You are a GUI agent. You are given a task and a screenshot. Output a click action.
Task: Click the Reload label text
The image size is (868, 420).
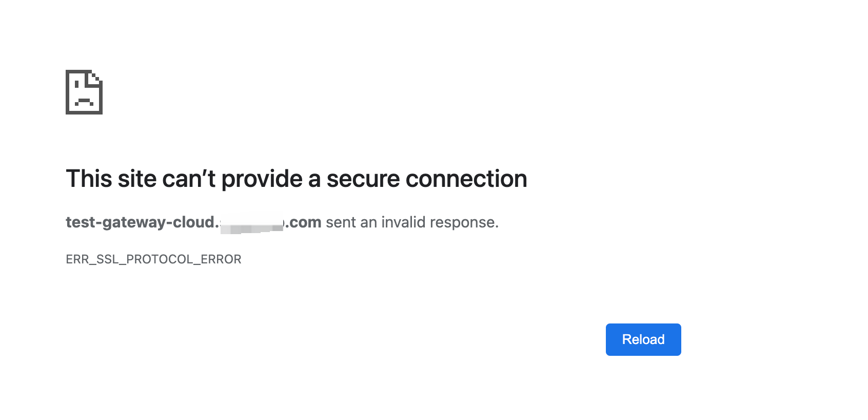(x=643, y=339)
